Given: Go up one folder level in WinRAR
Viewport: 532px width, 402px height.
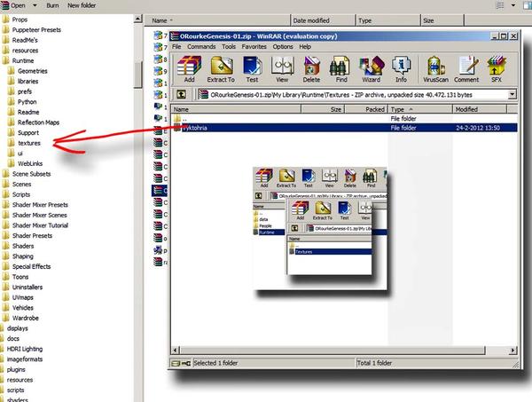Looking at the screenshot, I should point(181,94).
